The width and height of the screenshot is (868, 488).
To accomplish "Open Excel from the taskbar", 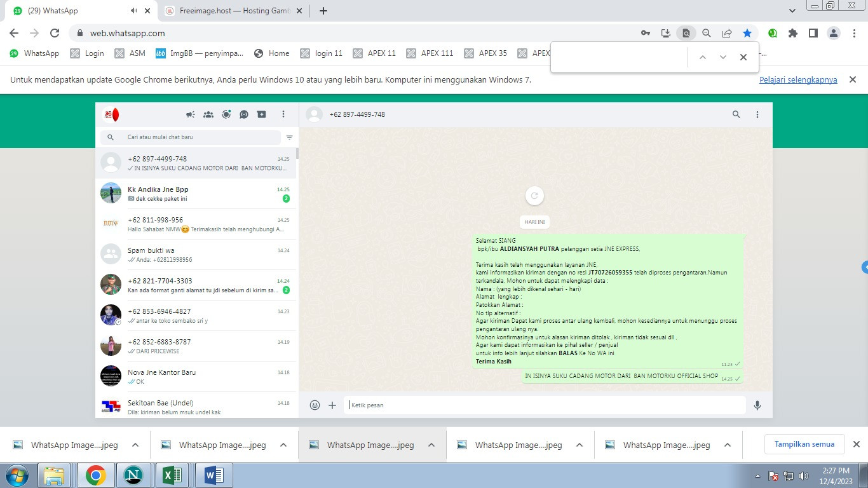I will click(173, 475).
